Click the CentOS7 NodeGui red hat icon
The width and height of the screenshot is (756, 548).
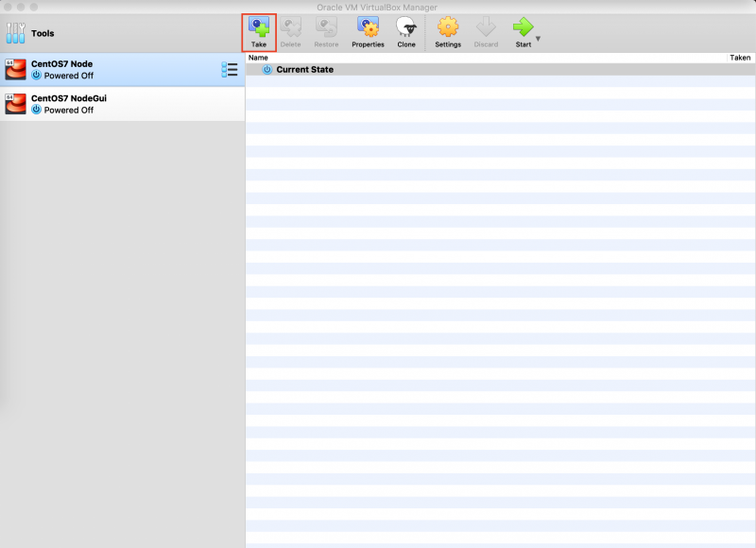click(x=15, y=104)
